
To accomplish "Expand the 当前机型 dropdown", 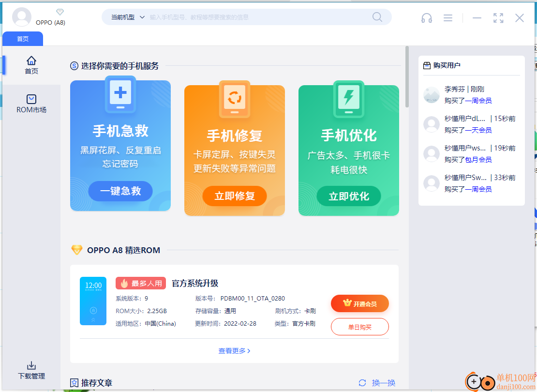I will click(128, 17).
